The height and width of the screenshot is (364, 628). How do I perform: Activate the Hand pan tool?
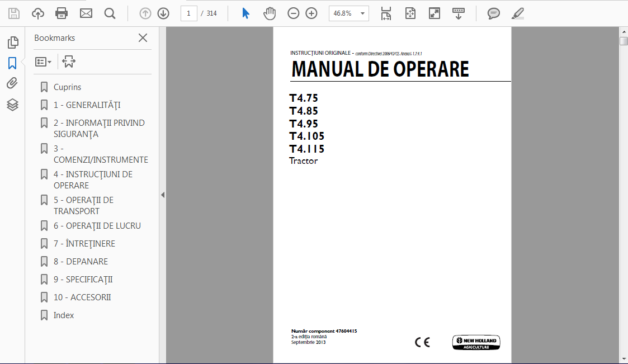(x=270, y=13)
